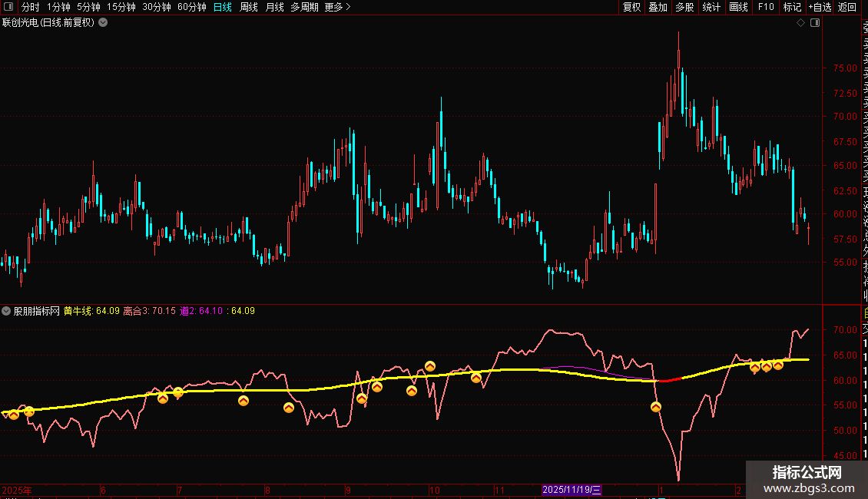
Task: Switch to the 月线 monthly tab
Action: coord(274,7)
